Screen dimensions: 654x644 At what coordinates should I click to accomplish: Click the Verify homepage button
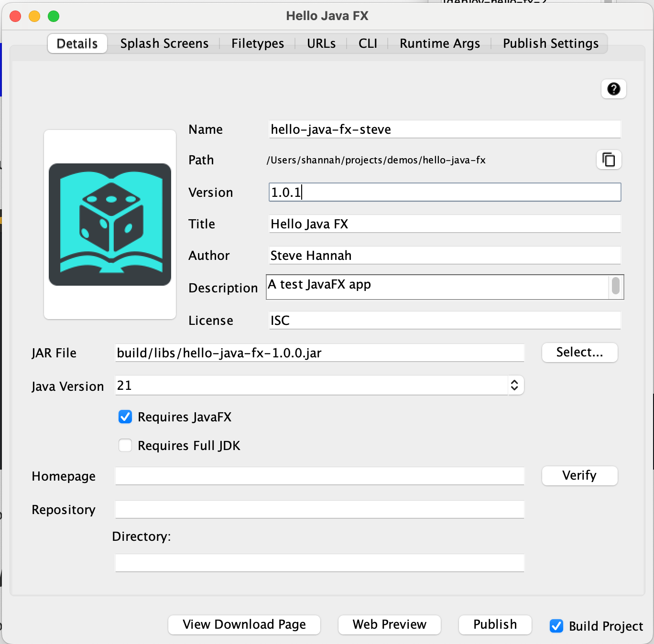click(580, 476)
